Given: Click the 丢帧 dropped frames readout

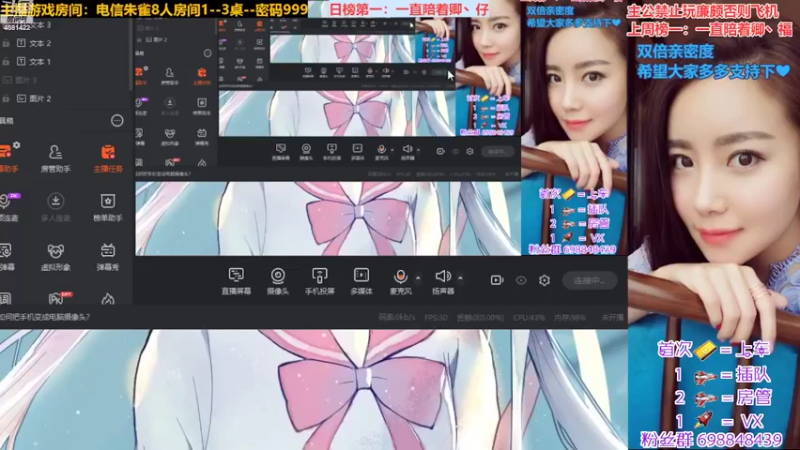Looking at the screenshot, I should point(480,317).
